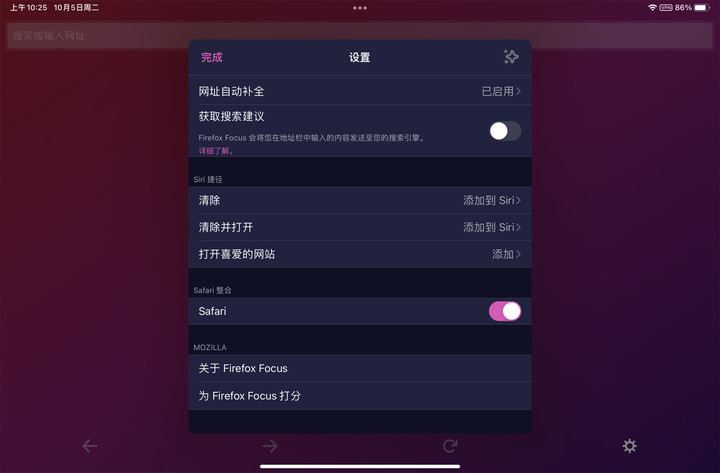Image resolution: width=720 pixels, height=473 pixels.
Task: Tap the forward arrow navigation icon
Action: [x=270, y=446]
